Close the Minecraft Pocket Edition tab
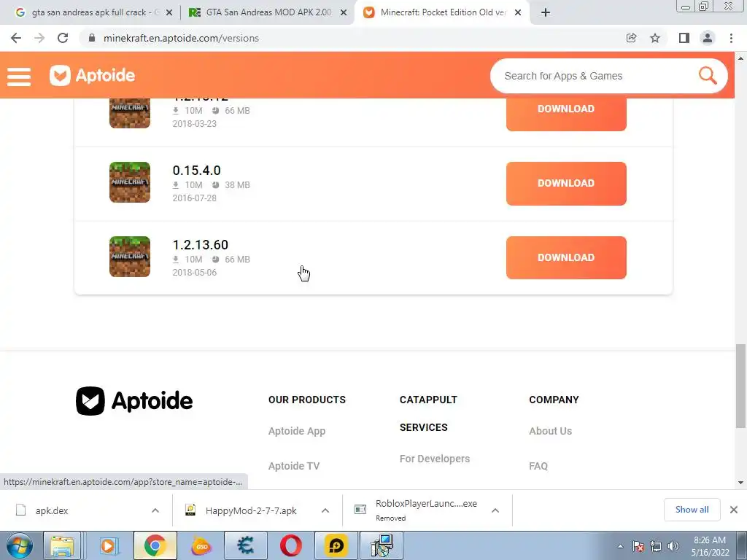The height and width of the screenshot is (560, 747). point(518,13)
